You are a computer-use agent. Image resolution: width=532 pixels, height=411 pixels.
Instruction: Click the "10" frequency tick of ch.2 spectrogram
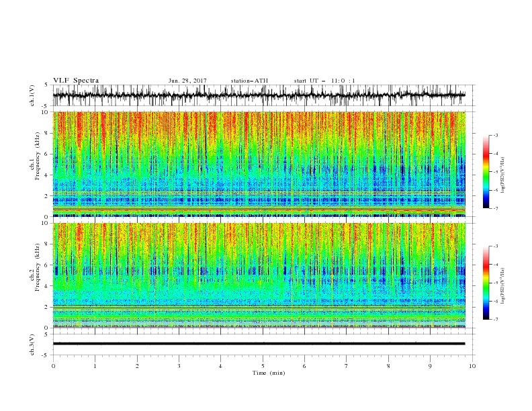click(45, 223)
